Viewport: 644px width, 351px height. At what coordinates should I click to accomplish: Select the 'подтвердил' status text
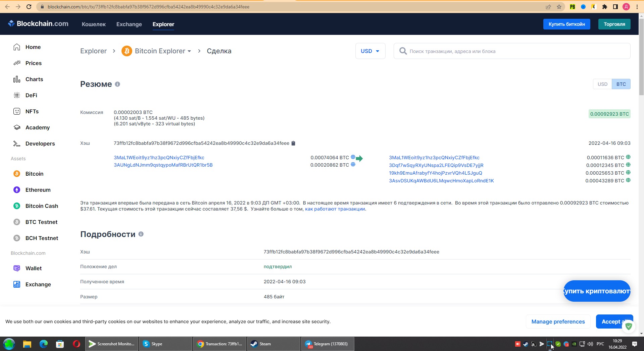pyautogui.click(x=278, y=267)
